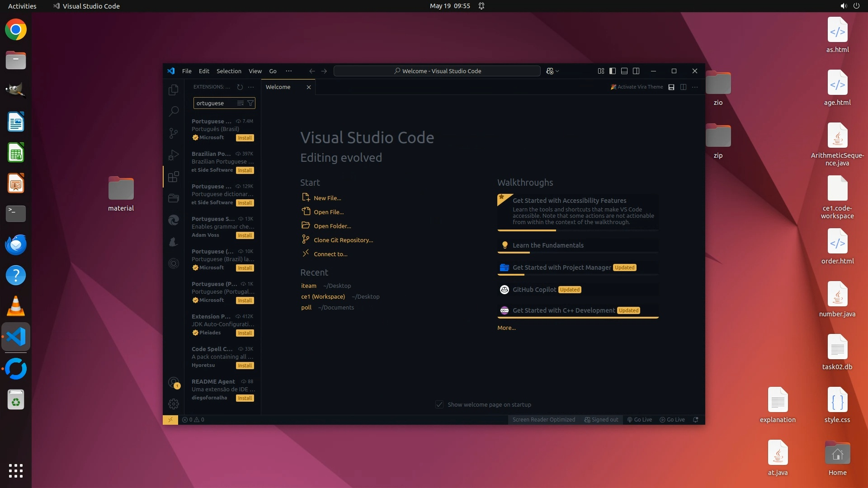This screenshot has height=488, width=868.
Task: Toggle Show welcome page on startup
Action: tap(439, 404)
